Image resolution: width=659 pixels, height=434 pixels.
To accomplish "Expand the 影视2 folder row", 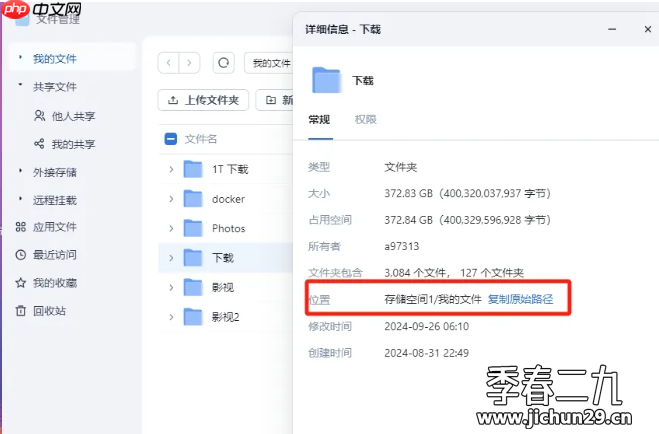I will pos(171,317).
